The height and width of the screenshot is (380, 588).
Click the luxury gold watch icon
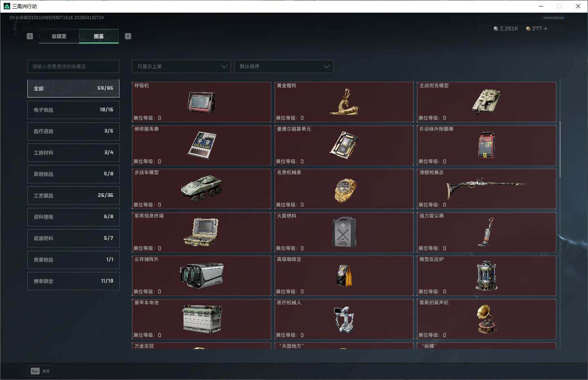coord(345,190)
